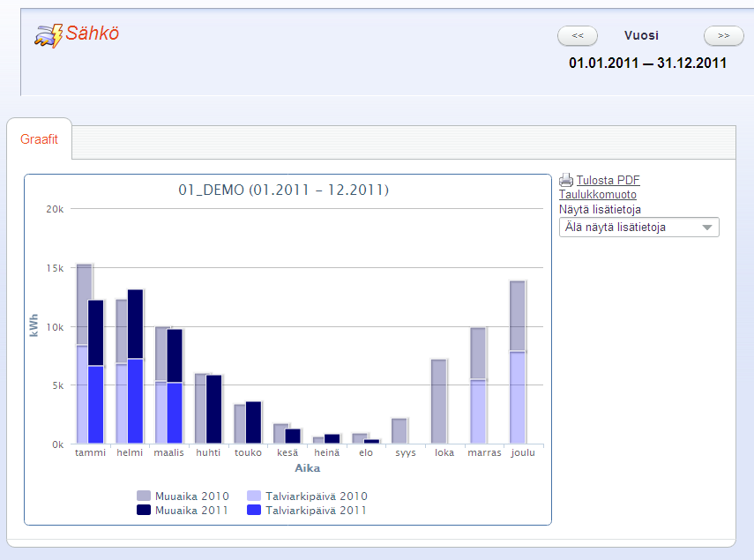Click the 20k y-axis label
The height and width of the screenshot is (560, 754).
click(x=55, y=209)
